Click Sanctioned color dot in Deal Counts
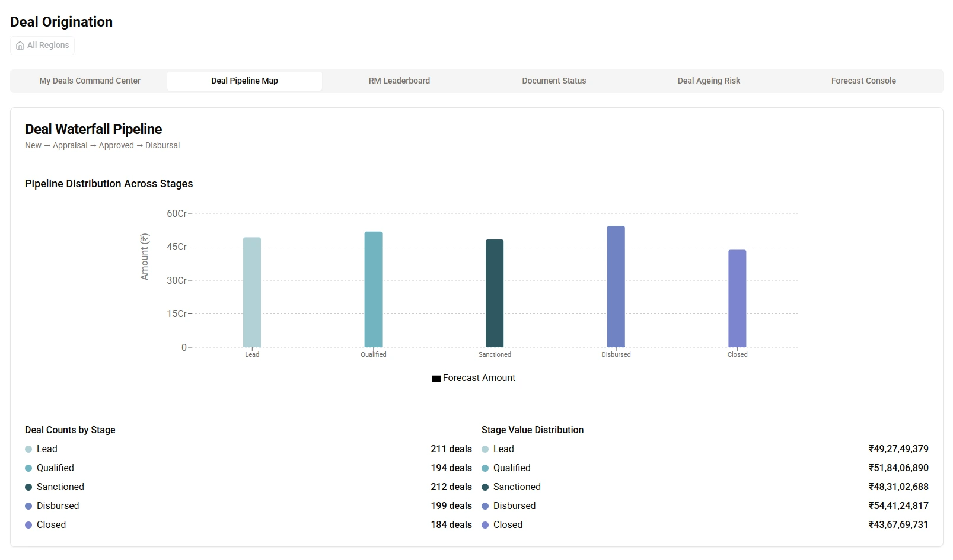 point(28,487)
